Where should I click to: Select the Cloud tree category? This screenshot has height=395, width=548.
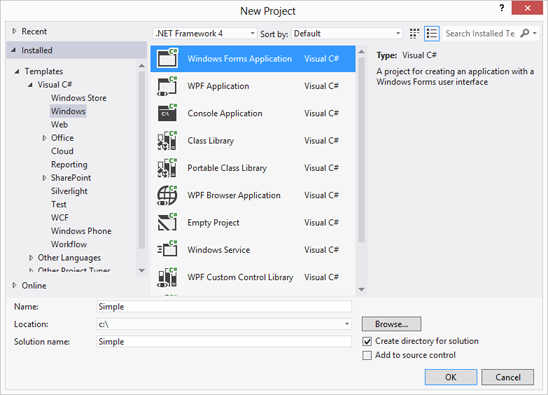click(62, 151)
